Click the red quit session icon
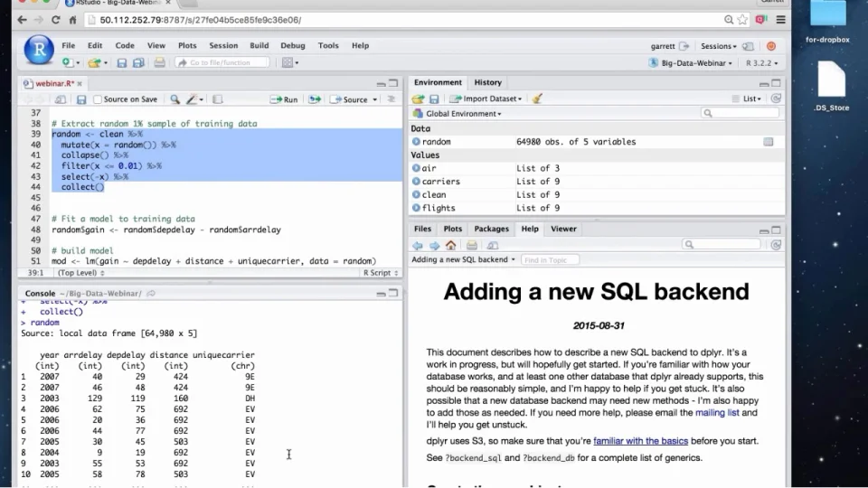868x488 pixels. (x=771, y=46)
